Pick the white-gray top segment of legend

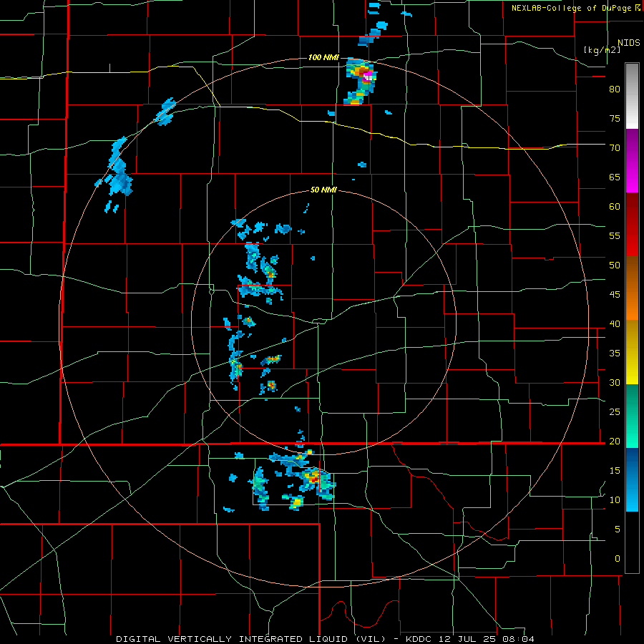632,96
